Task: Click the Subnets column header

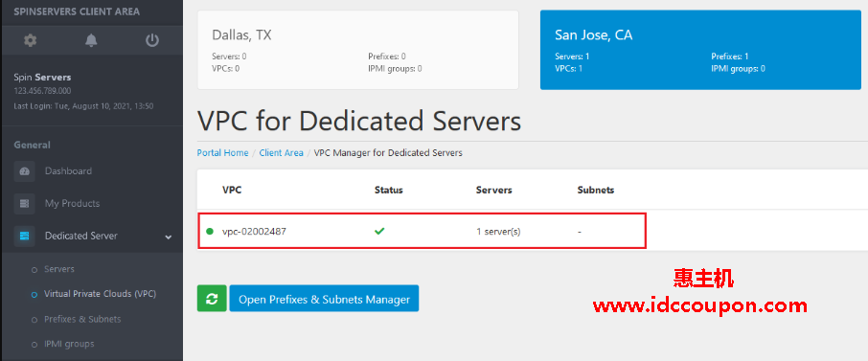Action: click(596, 190)
